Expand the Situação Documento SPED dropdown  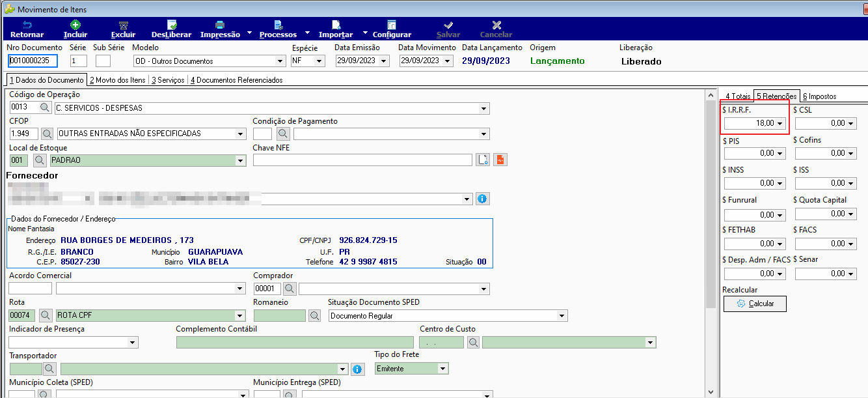tap(562, 316)
